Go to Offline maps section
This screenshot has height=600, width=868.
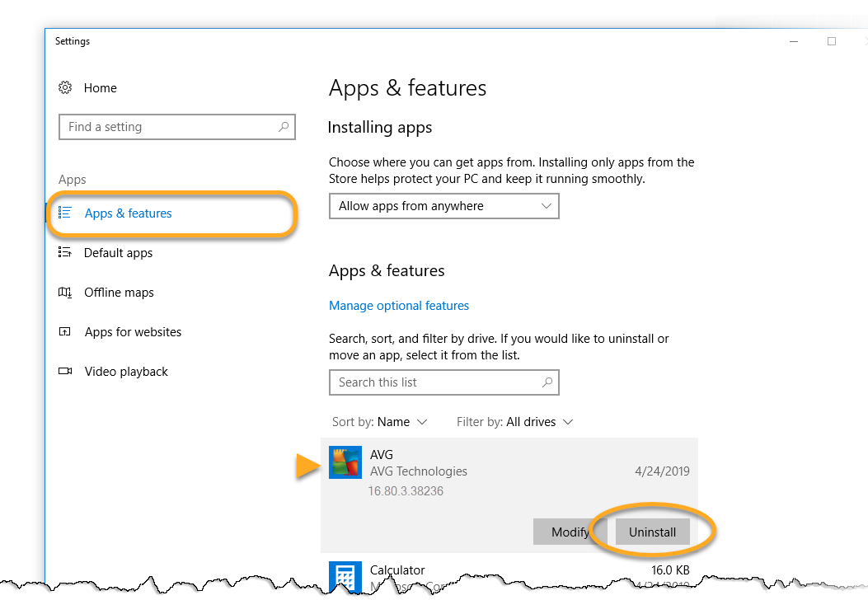119,293
